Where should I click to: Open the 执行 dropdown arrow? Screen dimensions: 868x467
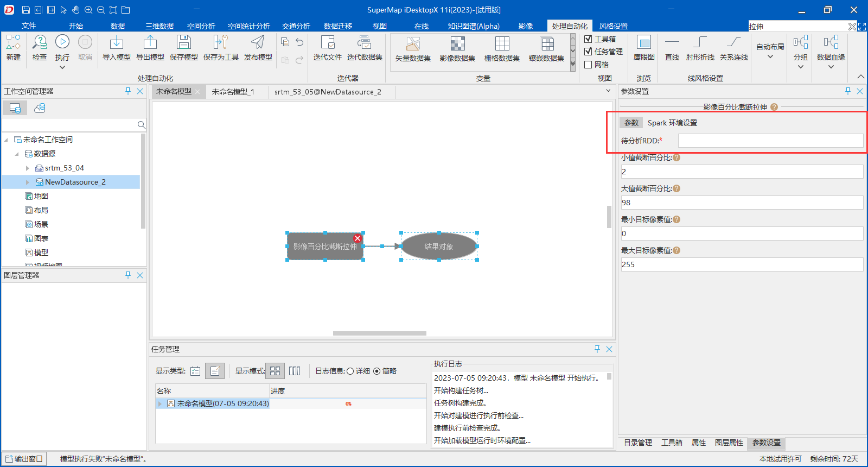point(62,67)
